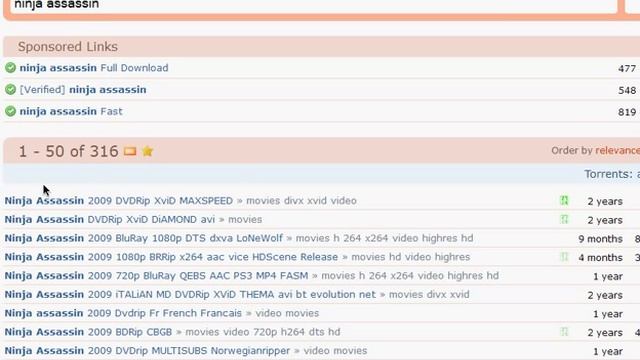
Task: Open Ninja assassin Dvdrip Fr French Francais torrent
Action: click(123, 313)
